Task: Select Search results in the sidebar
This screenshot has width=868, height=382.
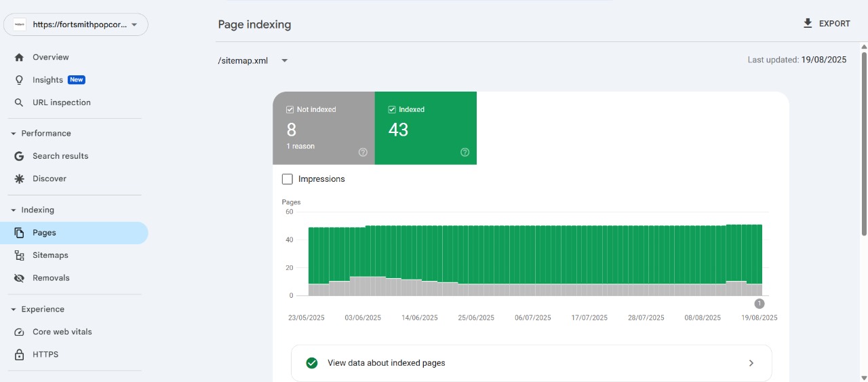Action: point(60,156)
